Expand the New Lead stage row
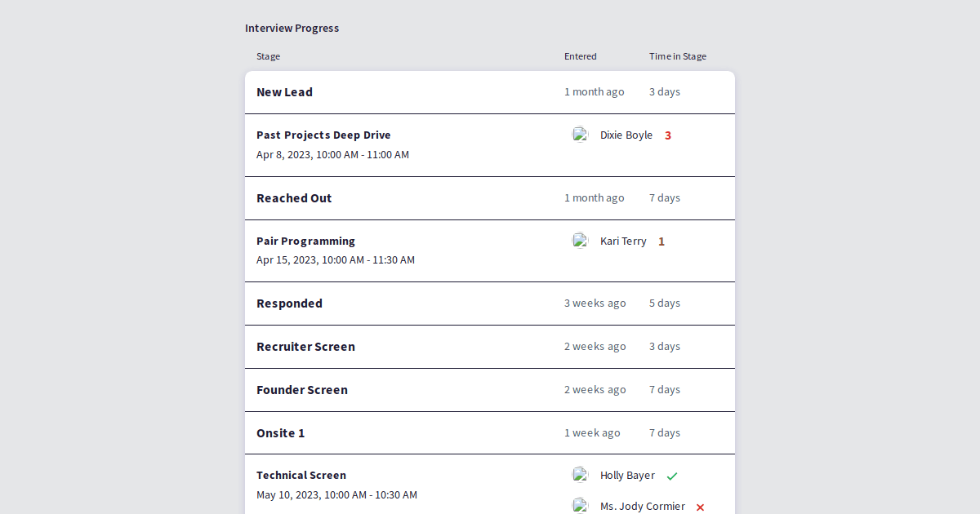 pyautogui.click(x=285, y=92)
